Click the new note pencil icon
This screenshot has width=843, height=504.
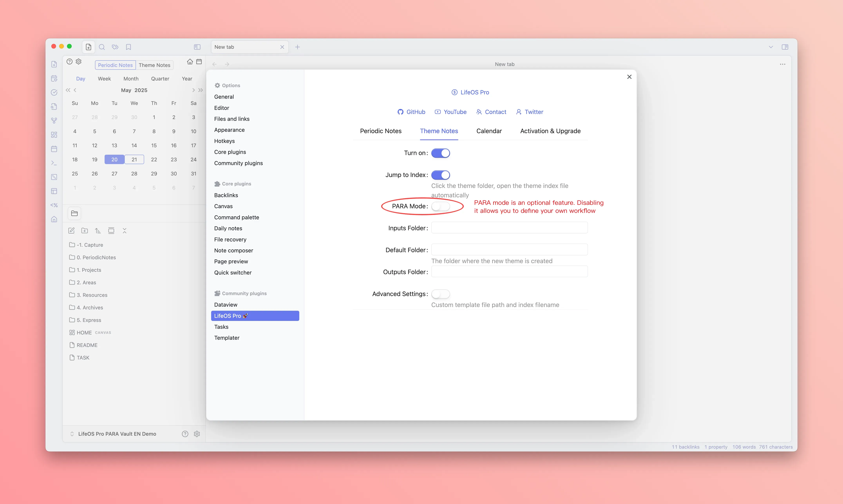(71, 231)
